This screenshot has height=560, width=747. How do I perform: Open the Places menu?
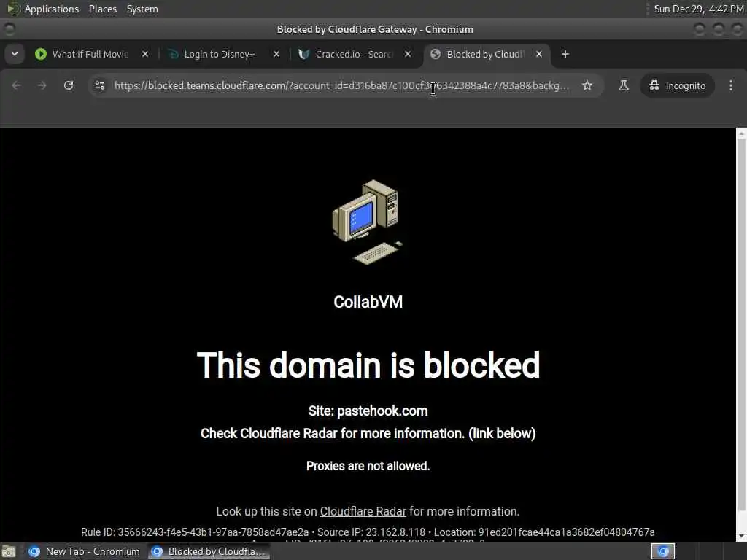[x=102, y=9]
